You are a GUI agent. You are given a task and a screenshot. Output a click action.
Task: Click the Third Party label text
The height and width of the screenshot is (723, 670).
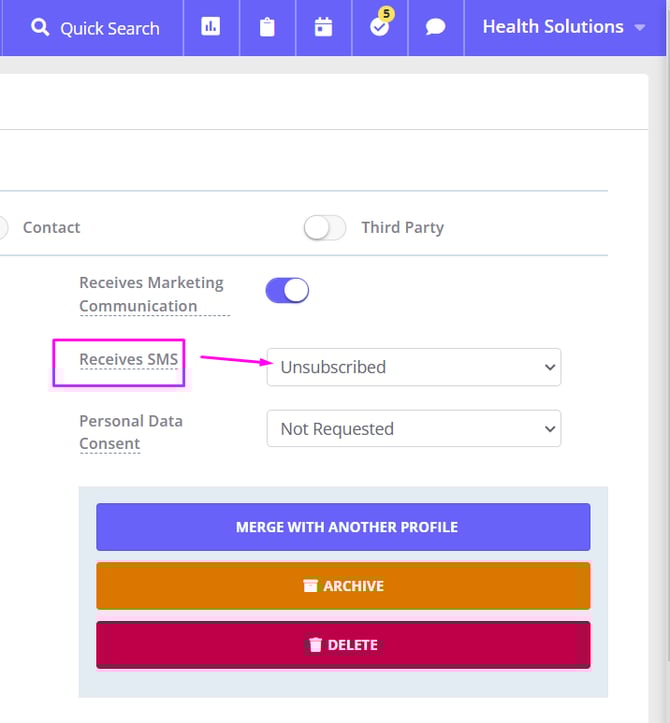(x=402, y=228)
